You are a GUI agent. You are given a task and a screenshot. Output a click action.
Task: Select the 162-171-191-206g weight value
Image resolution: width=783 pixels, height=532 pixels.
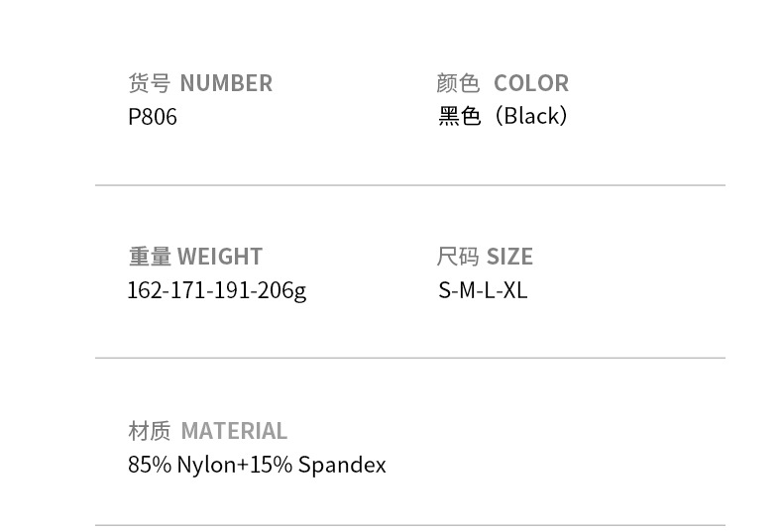217,291
